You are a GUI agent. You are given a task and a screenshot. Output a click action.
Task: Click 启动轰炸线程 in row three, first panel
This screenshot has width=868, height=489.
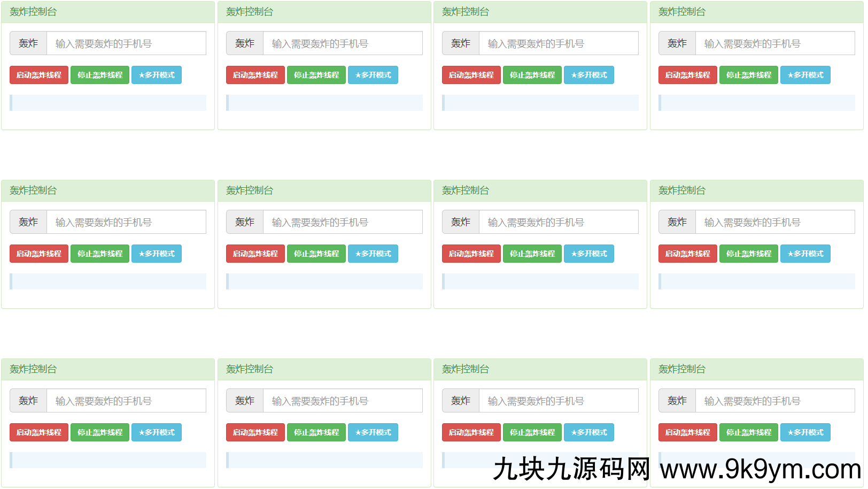click(39, 432)
